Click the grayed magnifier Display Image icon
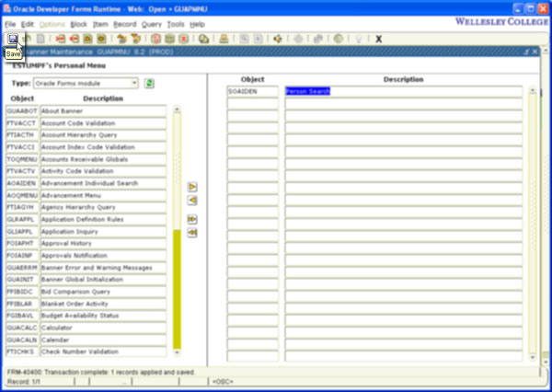 [x=245, y=39]
